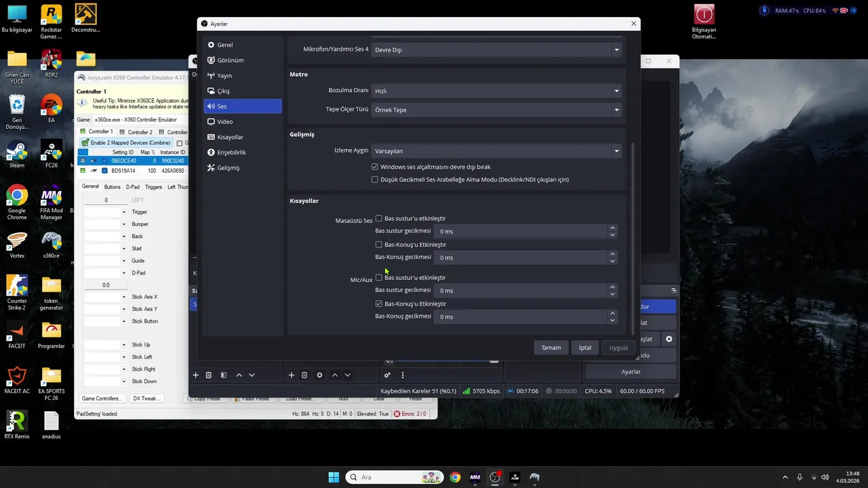This screenshot has height=488, width=868.
Task: Open source properties gear icon in OBS
Action: pyautogui.click(x=319, y=375)
